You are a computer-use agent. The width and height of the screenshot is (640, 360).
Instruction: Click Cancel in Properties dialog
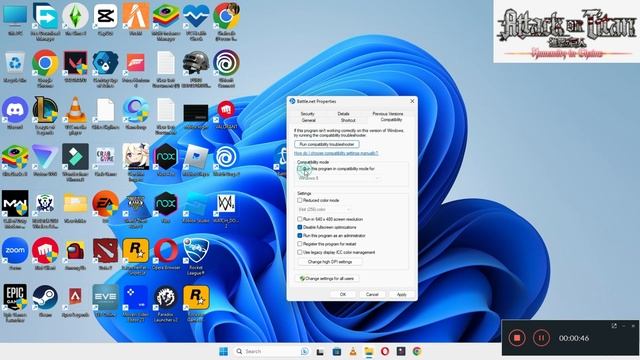pyautogui.click(x=372, y=294)
